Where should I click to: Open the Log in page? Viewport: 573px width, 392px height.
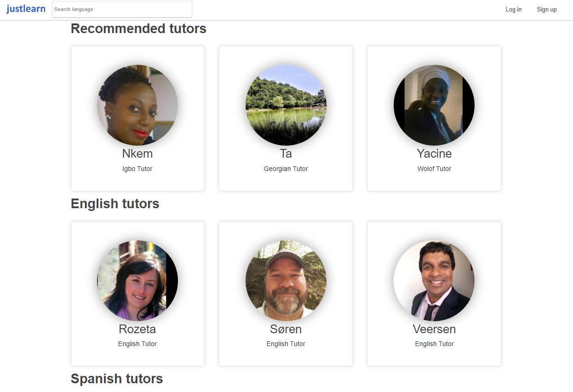pyautogui.click(x=513, y=10)
